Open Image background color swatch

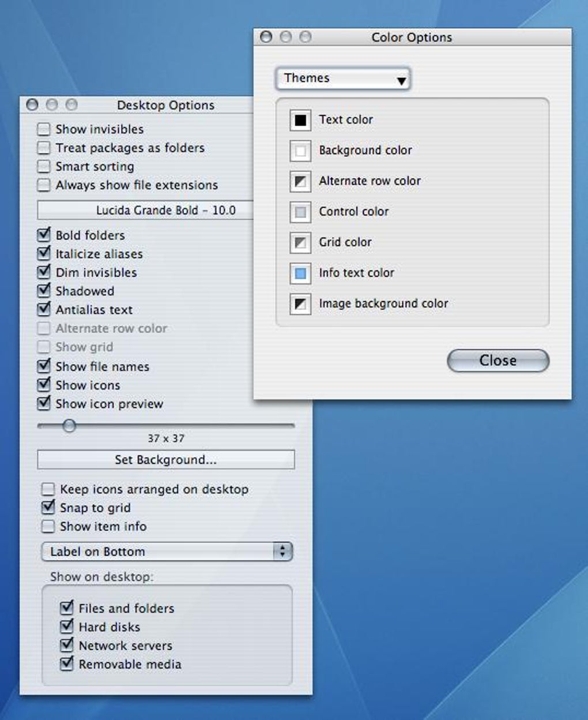pos(300,303)
